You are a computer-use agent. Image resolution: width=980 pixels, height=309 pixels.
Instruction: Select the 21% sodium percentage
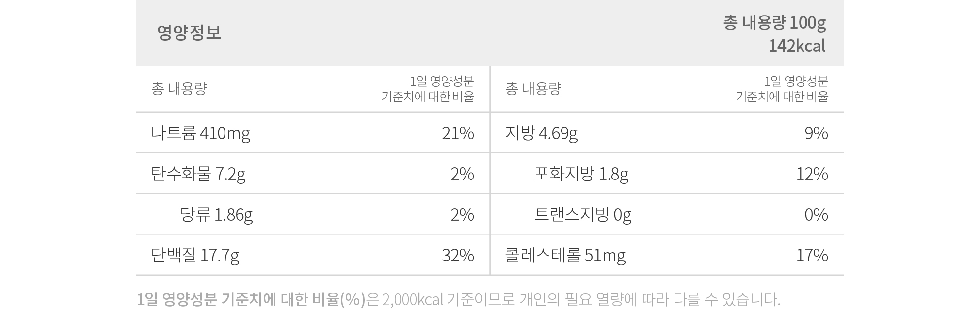click(458, 133)
